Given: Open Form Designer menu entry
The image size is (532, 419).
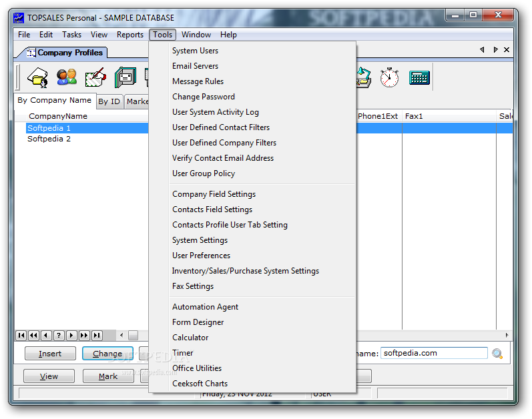Looking at the screenshot, I should [253, 322].
